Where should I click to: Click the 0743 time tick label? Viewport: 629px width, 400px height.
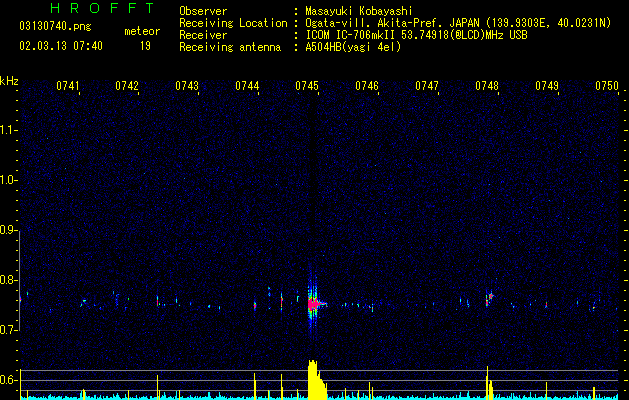point(187,86)
